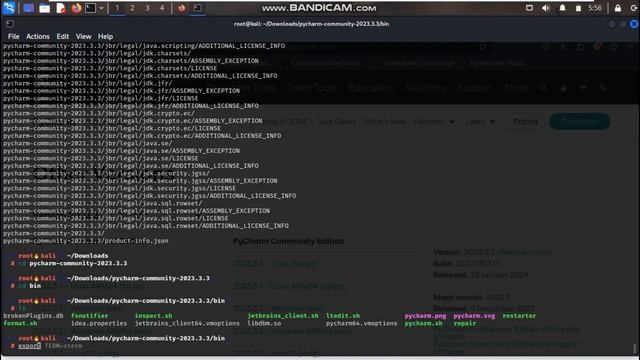The image size is (640, 360).
Task: Click repair in the ls output
Action: click(x=465, y=323)
